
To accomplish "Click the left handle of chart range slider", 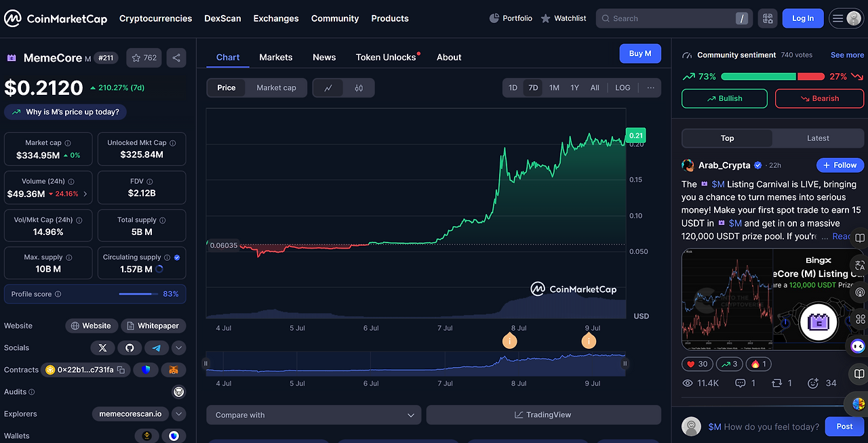I will [206, 363].
